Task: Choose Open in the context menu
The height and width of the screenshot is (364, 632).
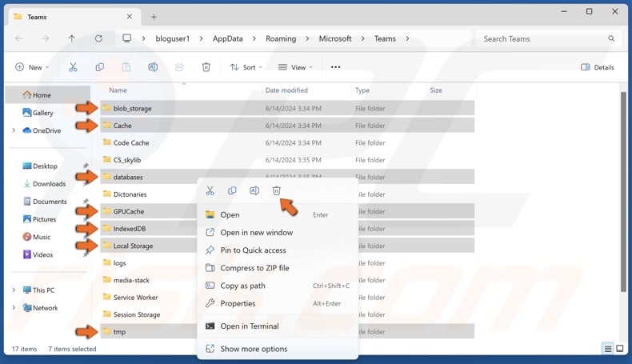Action: (x=278, y=215)
